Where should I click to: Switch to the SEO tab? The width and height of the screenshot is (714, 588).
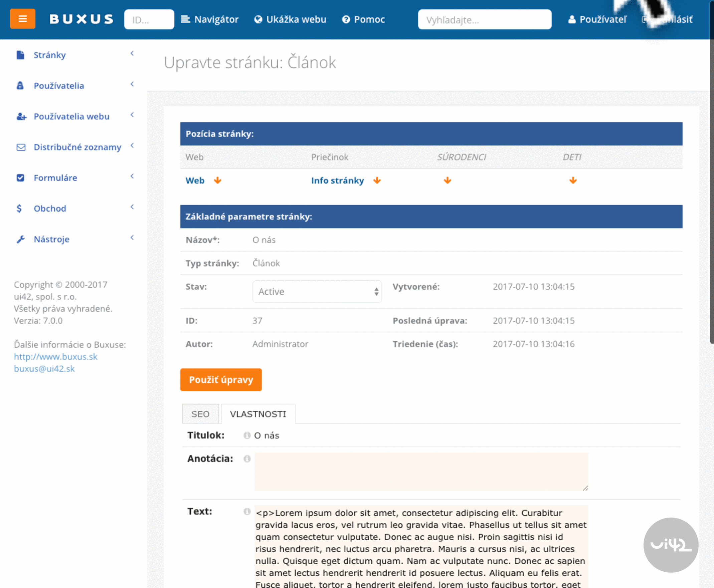[201, 413]
